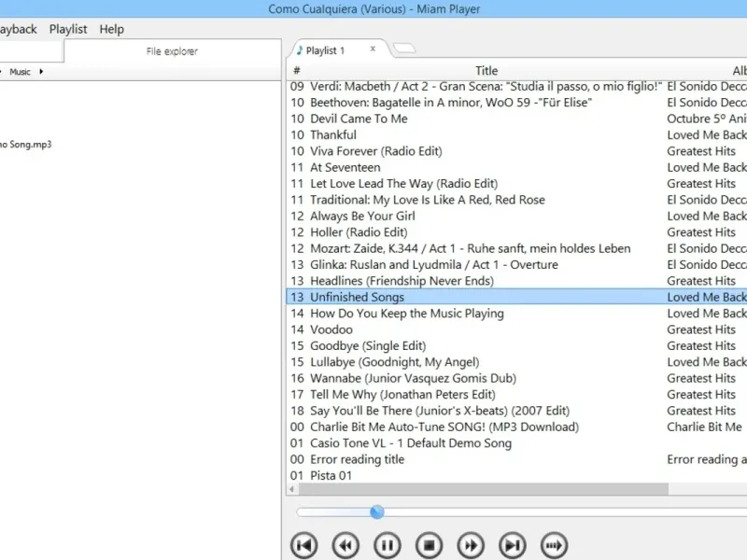Click the music note icon on Playlist 1
The width and height of the screenshot is (747, 560).
tap(299, 49)
